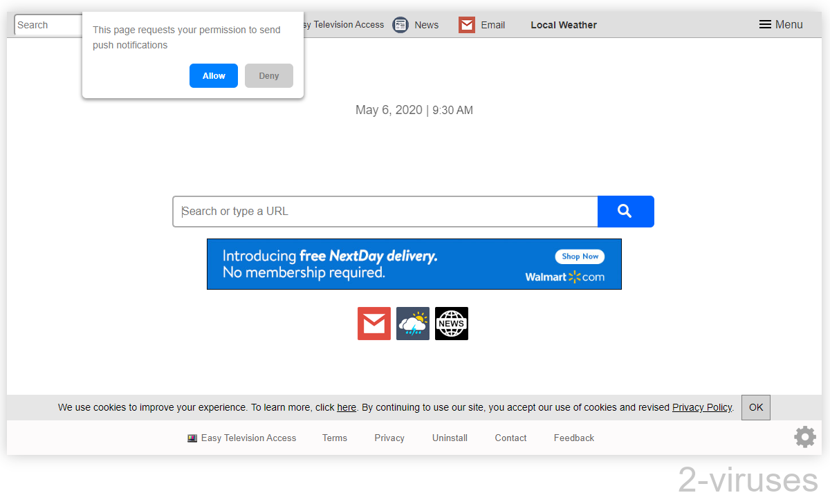Select Local Weather in the top toolbar

(x=563, y=25)
